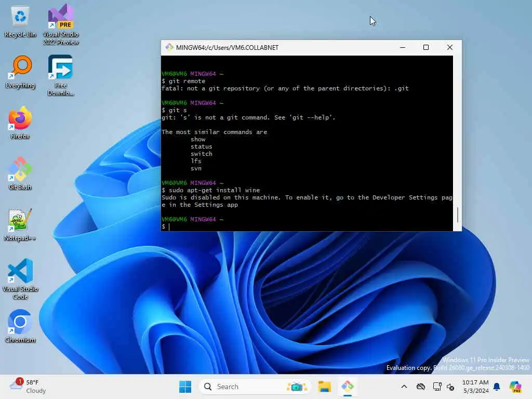The image size is (532, 399).
Task: Maximize the MINGW64 terminal window
Action: pos(426,47)
